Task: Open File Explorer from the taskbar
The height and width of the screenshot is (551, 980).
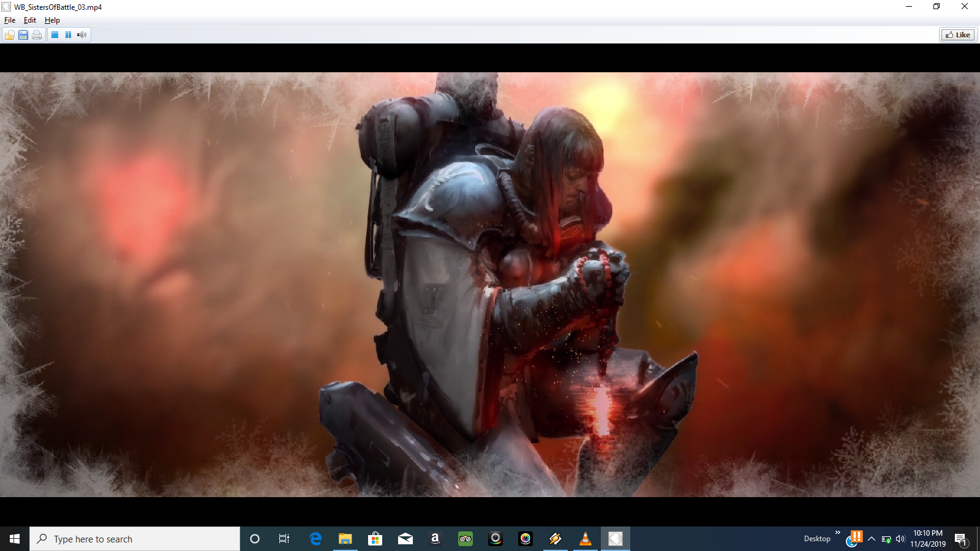Action: click(345, 539)
